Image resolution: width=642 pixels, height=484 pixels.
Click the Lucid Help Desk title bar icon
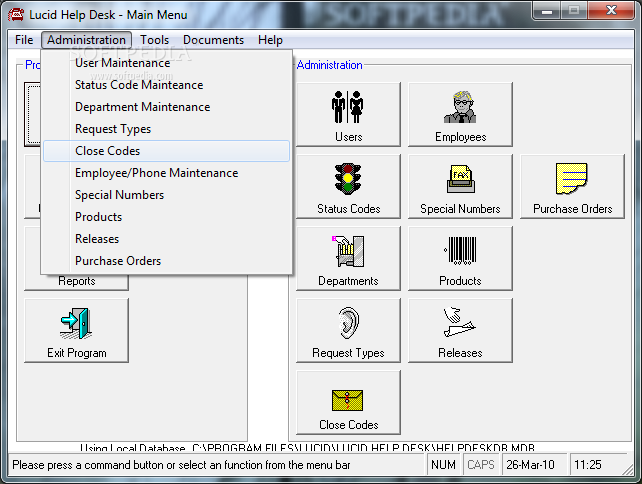pyautogui.click(x=16, y=15)
